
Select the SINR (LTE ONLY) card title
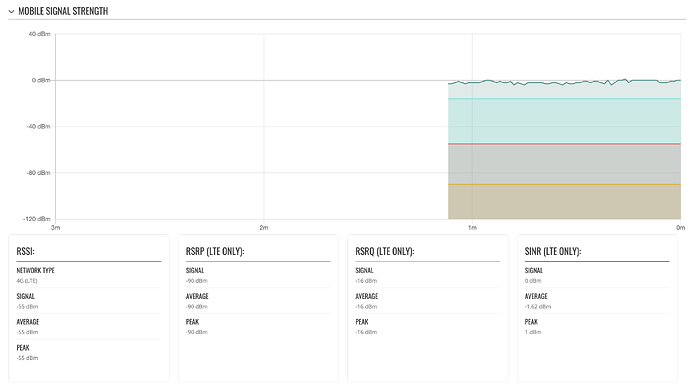553,251
